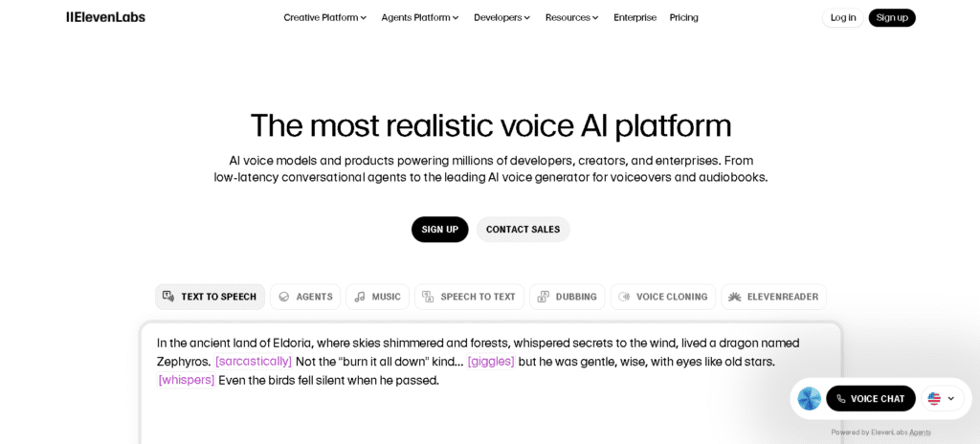Click the Log in button

pyautogui.click(x=843, y=17)
